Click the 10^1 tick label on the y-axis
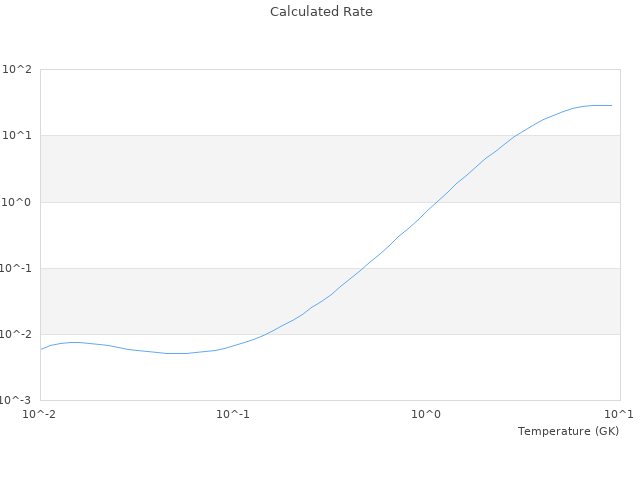Image resolution: width=640 pixels, height=480 pixels. tap(17, 135)
